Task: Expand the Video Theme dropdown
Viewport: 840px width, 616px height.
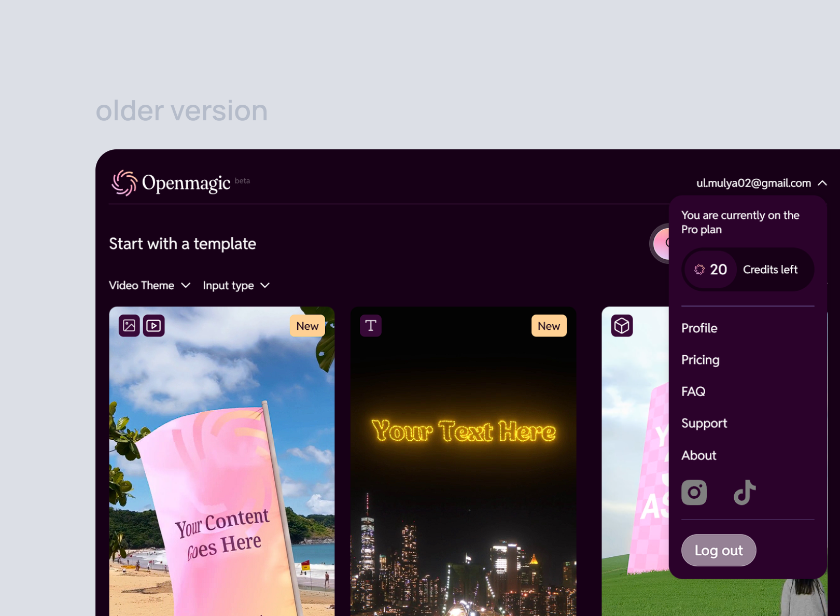Action: tap(150, 286)
